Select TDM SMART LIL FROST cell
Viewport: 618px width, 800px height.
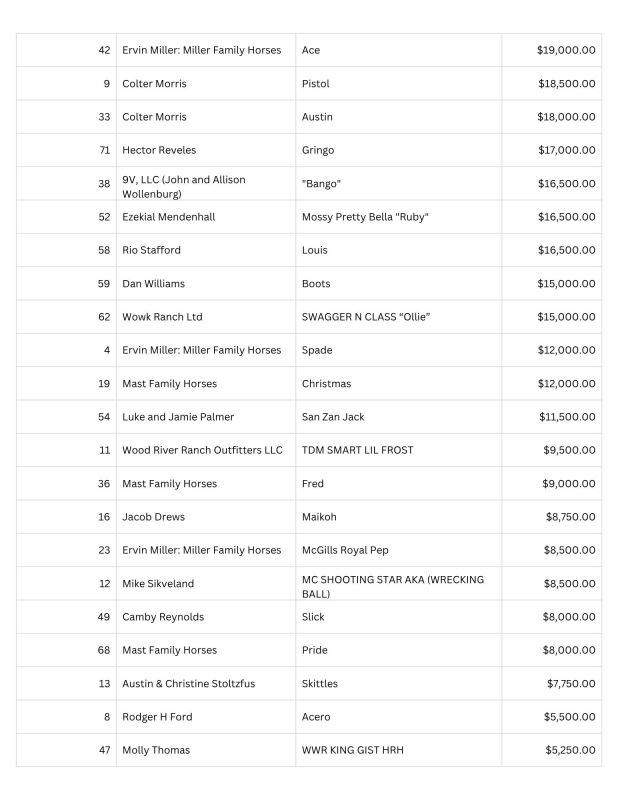(x=398, y=450)
